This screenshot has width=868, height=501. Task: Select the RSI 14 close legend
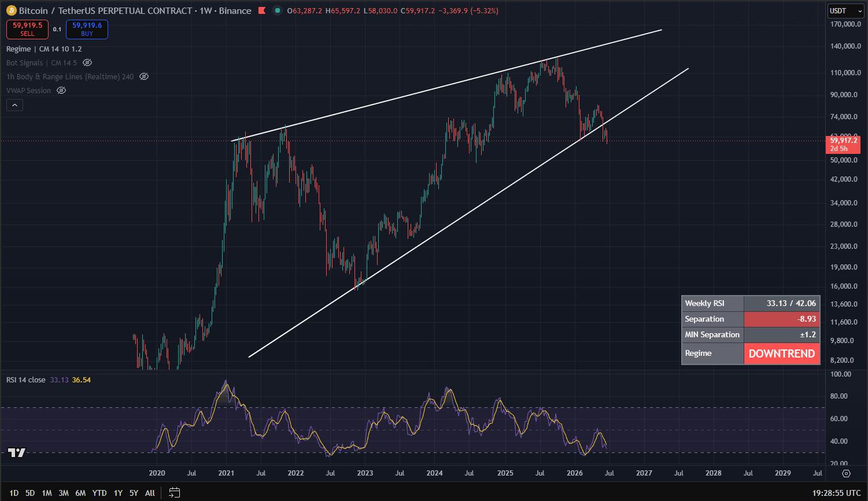pyautogui.click(x=26, y=380)
